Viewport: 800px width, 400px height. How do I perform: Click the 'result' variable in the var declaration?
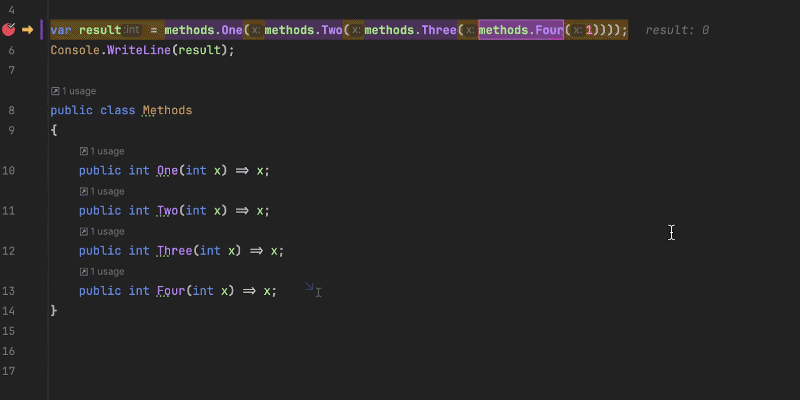[100, 30]
